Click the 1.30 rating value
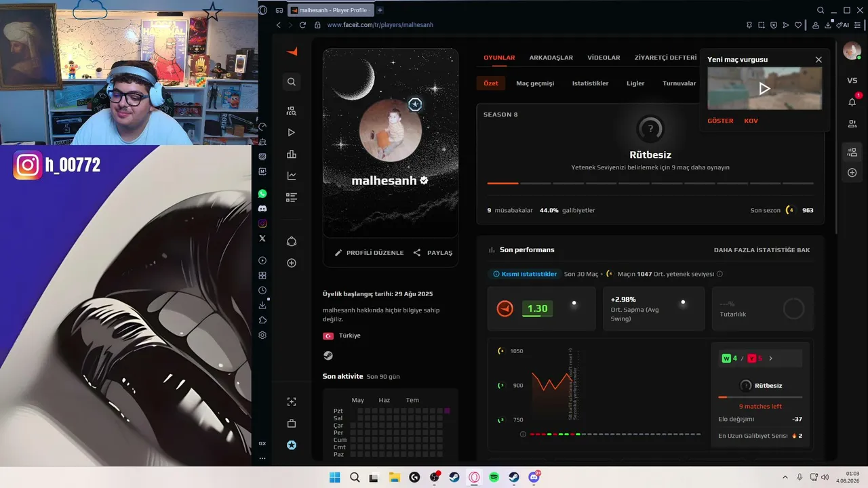The width and height of the screenshot is (868, 488). [x=537, y=308]
